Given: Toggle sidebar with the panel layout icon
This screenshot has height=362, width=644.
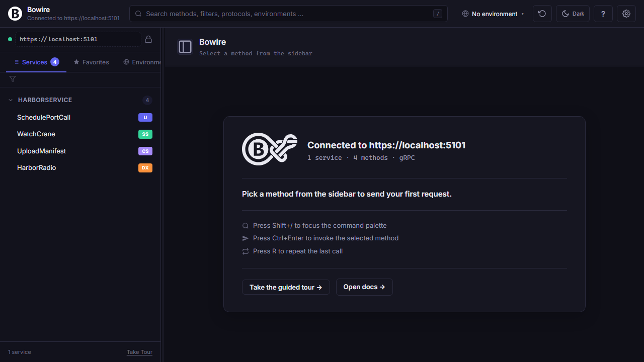Looking at the screenshot, I should coord(185,47).
